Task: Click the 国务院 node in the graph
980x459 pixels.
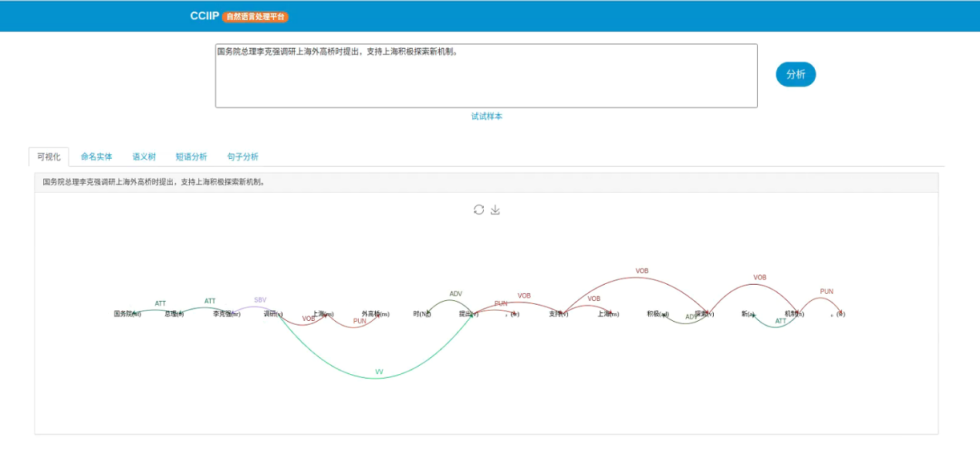Action: pos(127,314)
